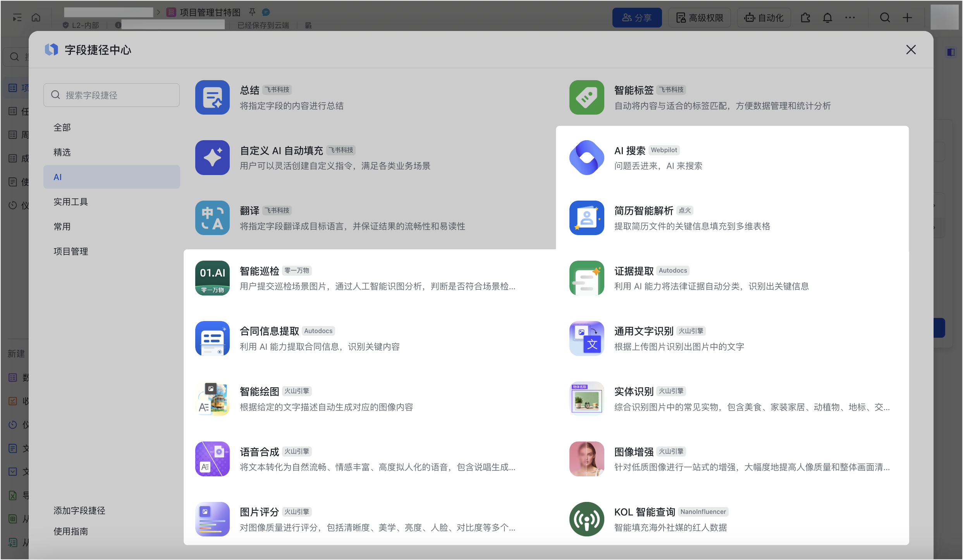Click the 合同信息提取 title text
Viewport: 963px width, 560px height.
[269, 331]
